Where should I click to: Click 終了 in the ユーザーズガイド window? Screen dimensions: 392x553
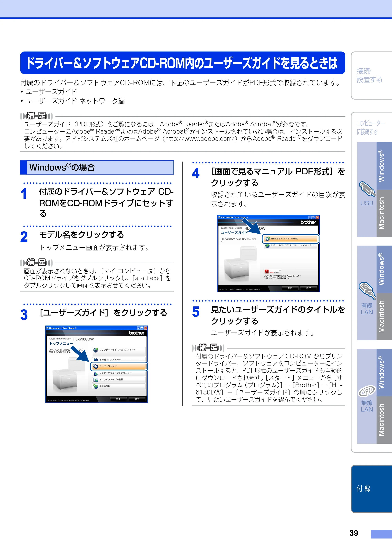click(309, 288)
